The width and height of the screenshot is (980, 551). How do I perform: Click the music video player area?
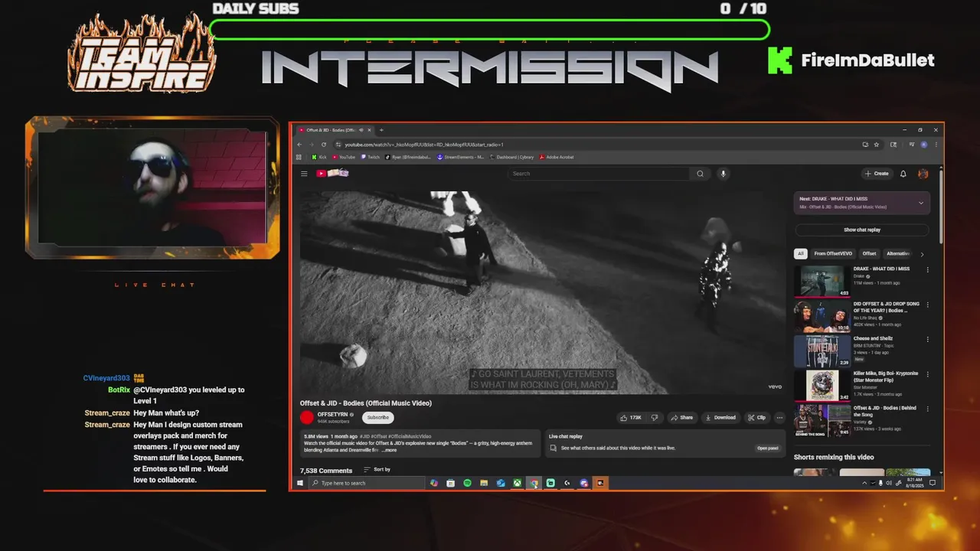click(x=542, y=292)
